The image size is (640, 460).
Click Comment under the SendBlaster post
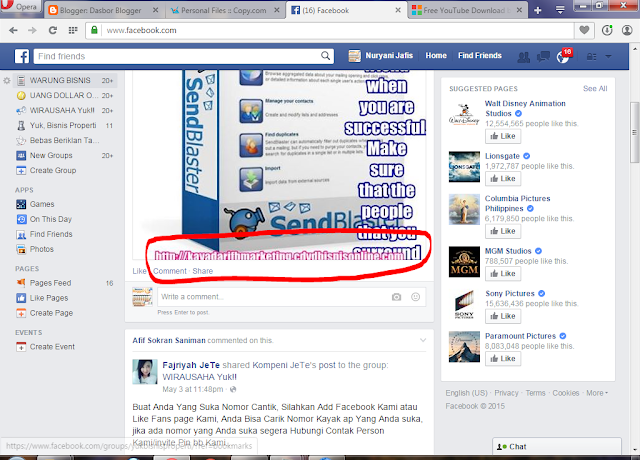tap(170, 271)
